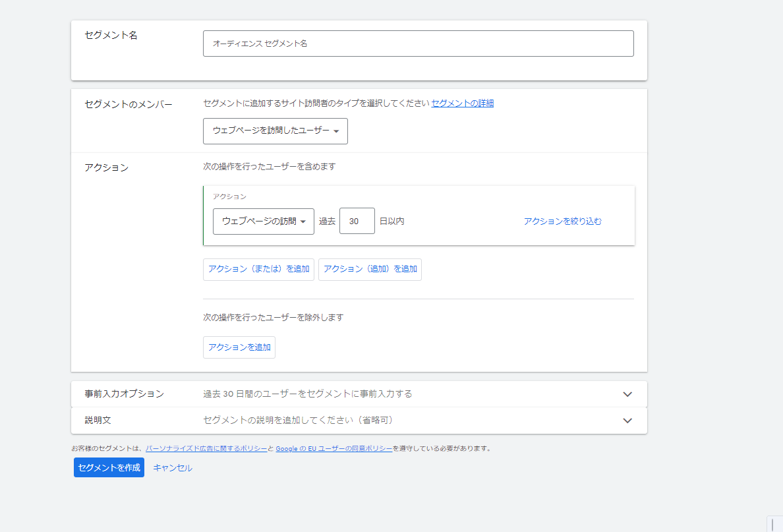
Task: Click the セグメントを作成 button
Action: (109, 467)
